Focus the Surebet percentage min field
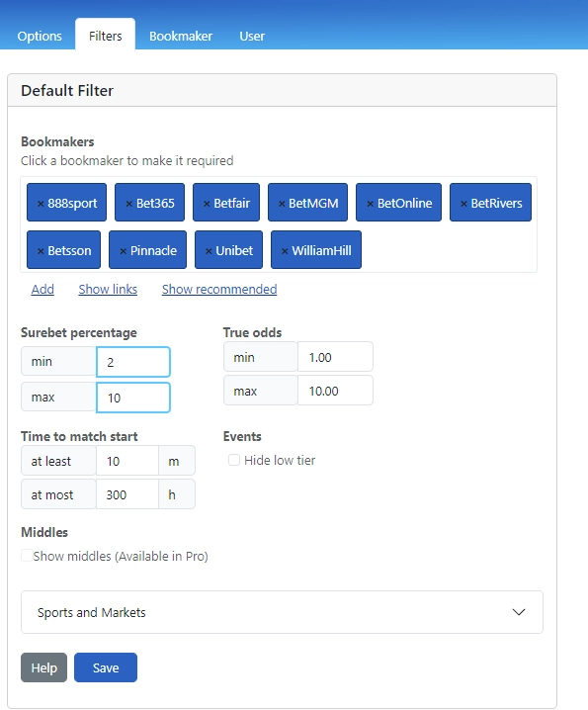The image size is (588, 710). (133, 362)
